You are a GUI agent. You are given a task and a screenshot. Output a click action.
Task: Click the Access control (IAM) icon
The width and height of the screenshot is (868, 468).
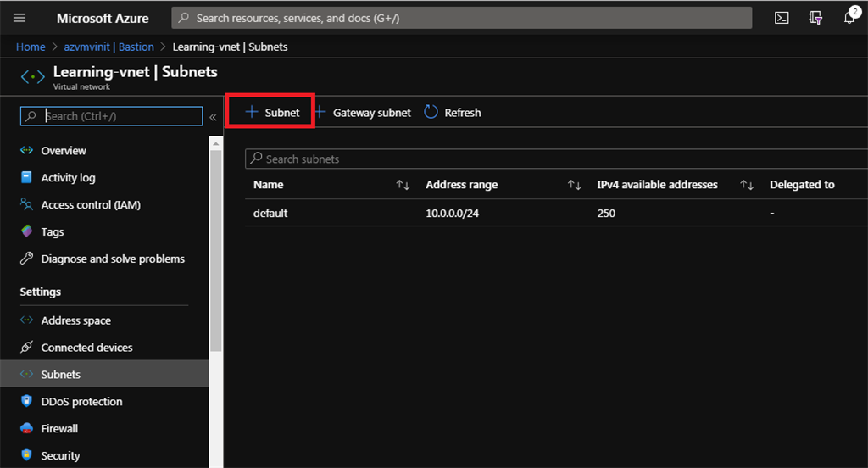[x=26, y=204]
